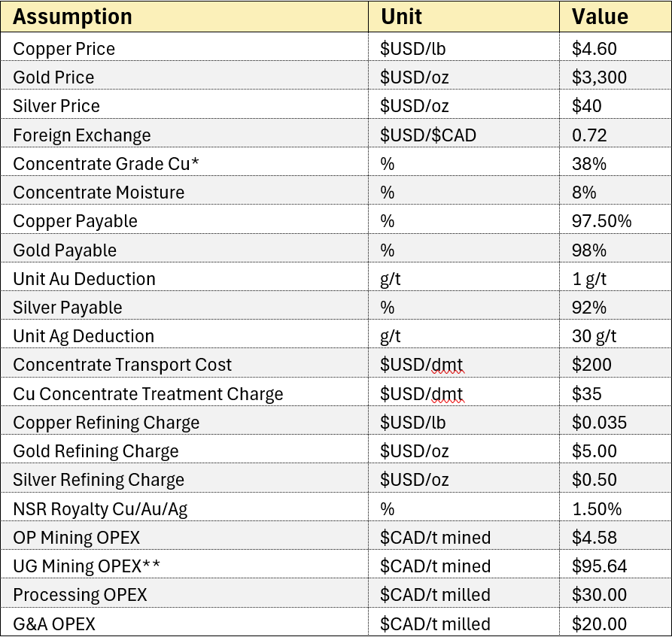Click the NSR Royalty Cu/Au/Ag 1.50% value
This screenshot has width=672, height=637.
point(597,509)
